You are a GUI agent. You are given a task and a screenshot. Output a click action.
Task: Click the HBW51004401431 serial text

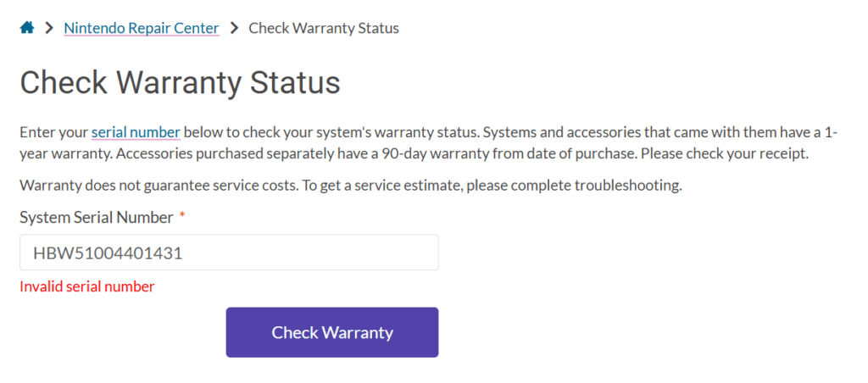[x=108, y=253]
